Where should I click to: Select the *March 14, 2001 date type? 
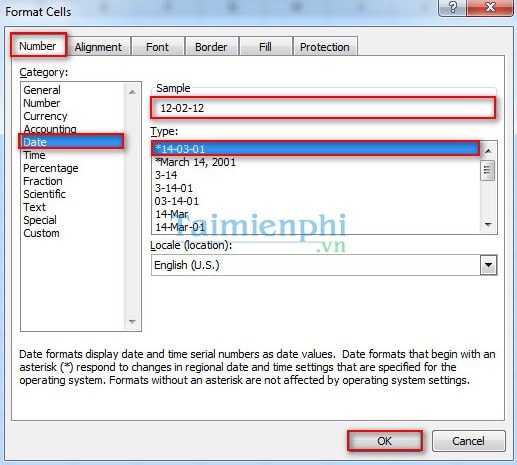195,162
